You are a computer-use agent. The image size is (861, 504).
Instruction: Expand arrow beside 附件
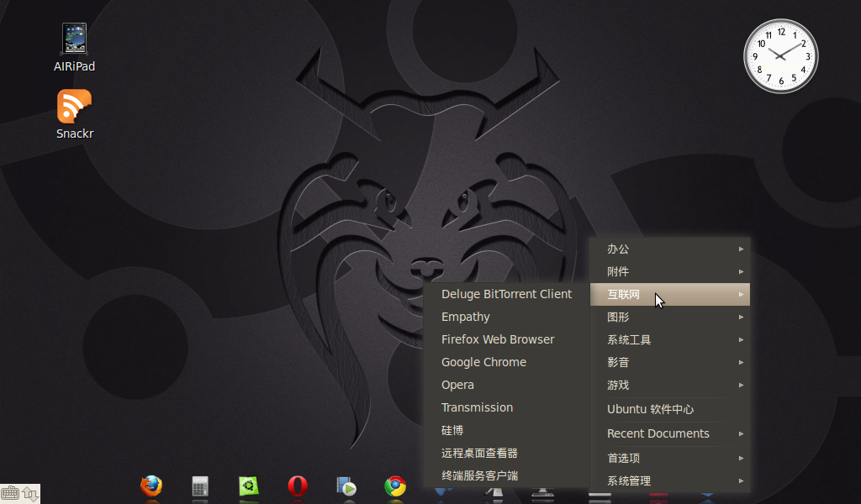point(741,271)
